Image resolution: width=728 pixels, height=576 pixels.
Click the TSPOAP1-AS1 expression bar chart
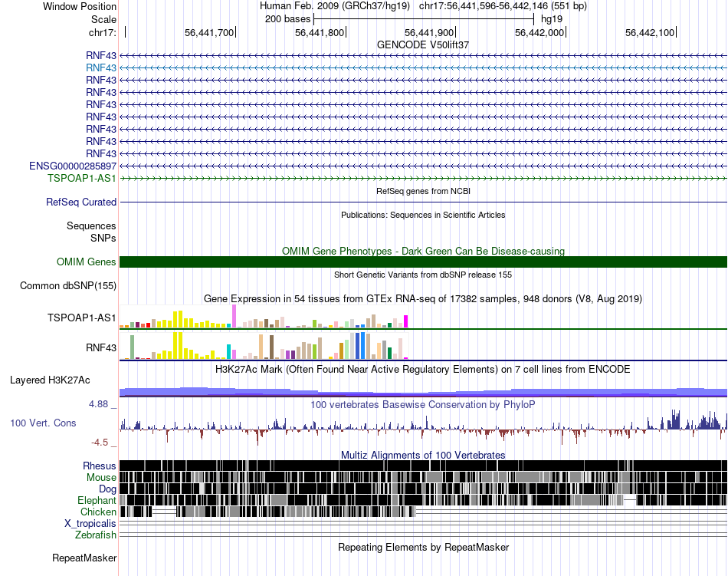click(264, 316)
